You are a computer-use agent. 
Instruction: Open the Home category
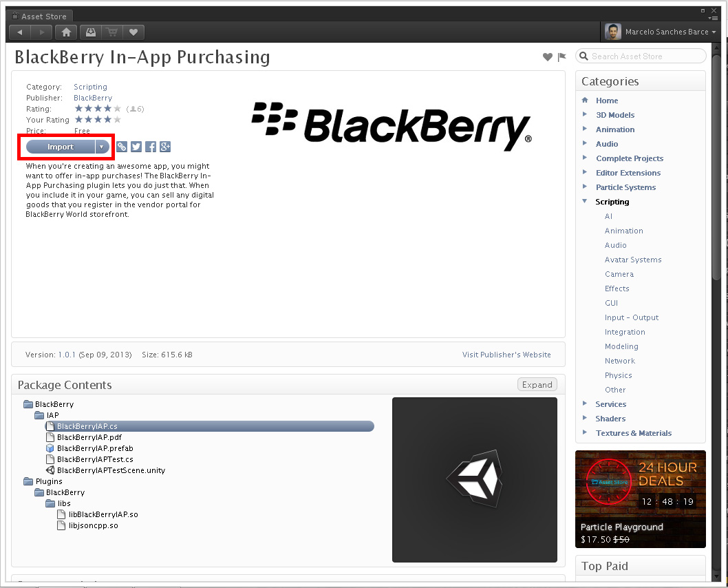tap(607, 101)
